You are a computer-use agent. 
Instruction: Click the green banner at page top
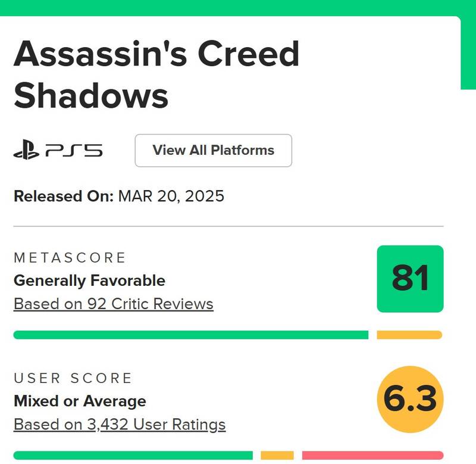click(238, 7)
